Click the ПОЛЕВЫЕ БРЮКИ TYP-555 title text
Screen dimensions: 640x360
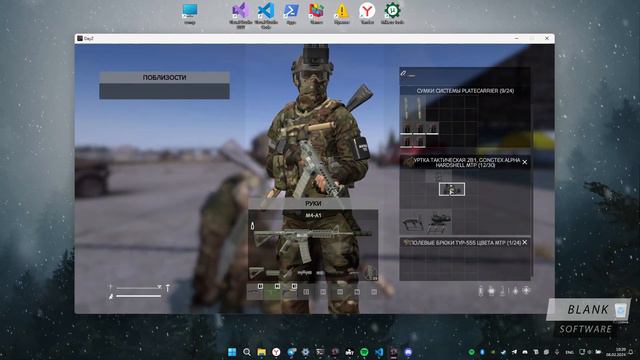point(466,242)
